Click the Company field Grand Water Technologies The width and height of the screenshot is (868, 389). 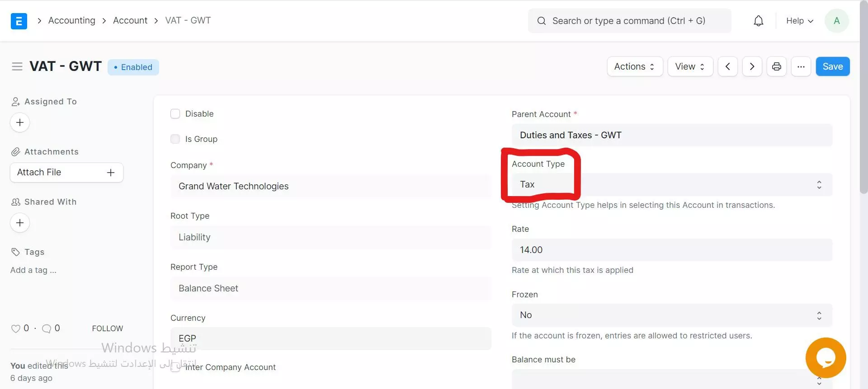(331, 186)
